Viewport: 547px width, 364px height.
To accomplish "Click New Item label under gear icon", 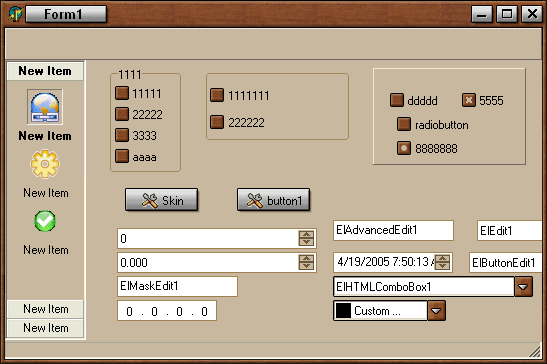I will click(46, 193).
